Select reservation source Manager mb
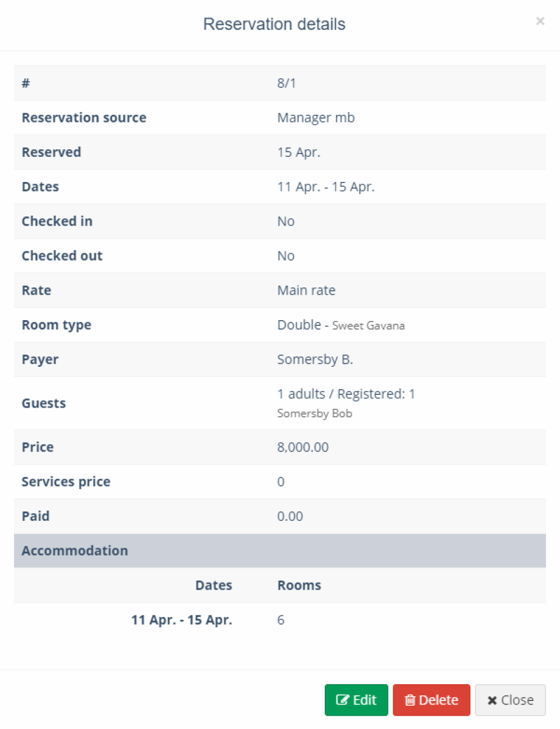Image resolution: width=560 pixels, height=729 pixels. [x=316, y=117]
